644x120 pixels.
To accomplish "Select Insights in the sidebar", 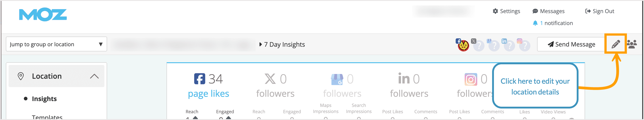I will pyautogui.click(x=44, y=99).
